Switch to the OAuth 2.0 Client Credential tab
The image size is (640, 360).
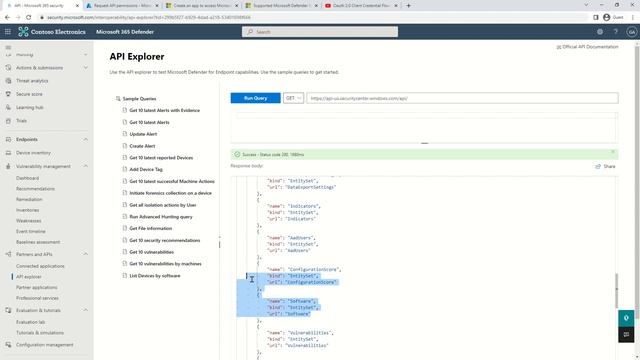(x=361, y=6)
